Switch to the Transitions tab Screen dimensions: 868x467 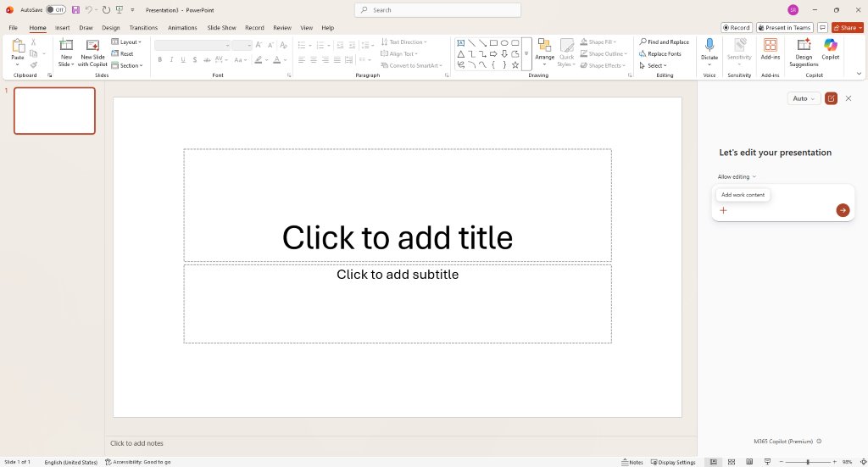tap(143, 28)
